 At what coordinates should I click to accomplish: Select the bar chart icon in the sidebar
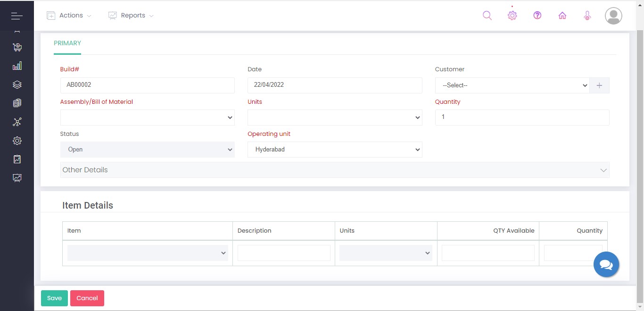tap(17, 66)
